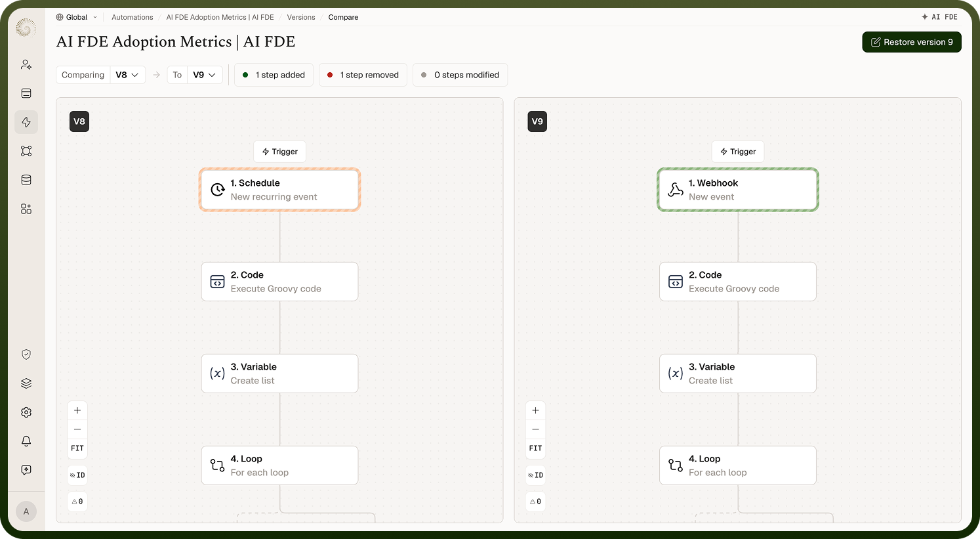Open the settings gear in sidebar

pos(26,412)
